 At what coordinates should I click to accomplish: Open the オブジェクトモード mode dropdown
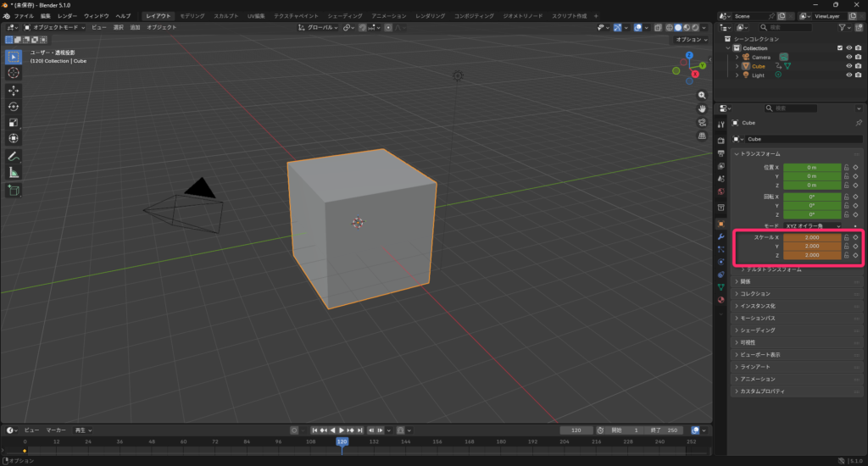click(53, 27)
